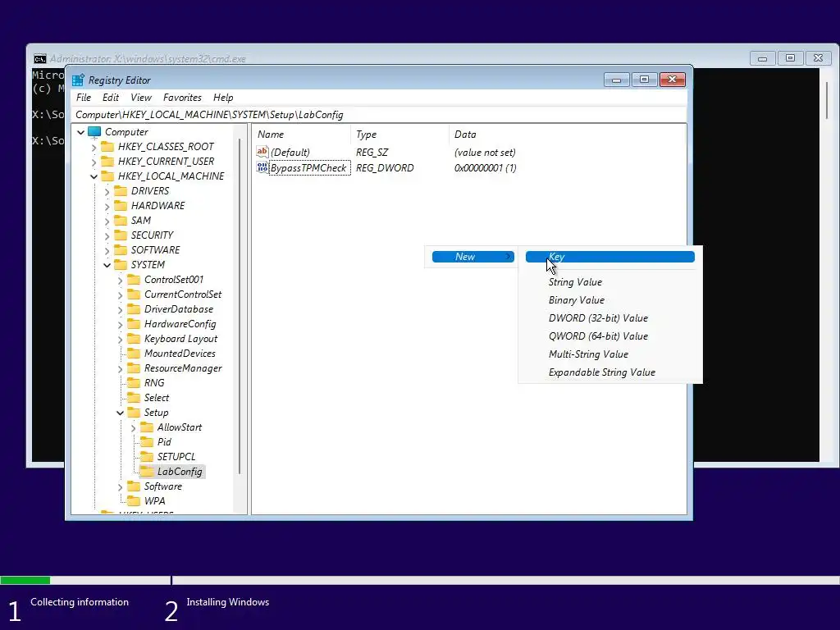This screenshot has width=840, height=630.
Task: Click the AllowStart folder icon
Action: click(147, 427)
